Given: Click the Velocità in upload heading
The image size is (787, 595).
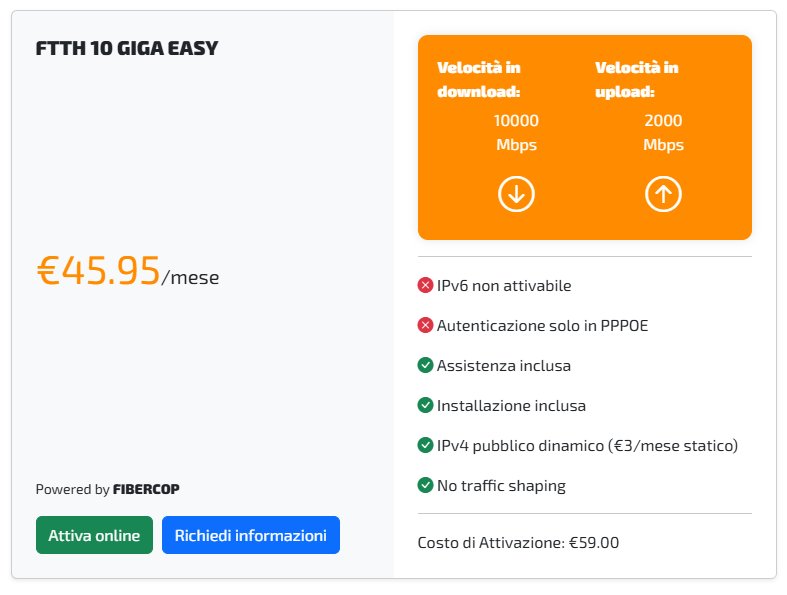Looking at the screenshot, I should pyautogui.click(x=637, y=80).
